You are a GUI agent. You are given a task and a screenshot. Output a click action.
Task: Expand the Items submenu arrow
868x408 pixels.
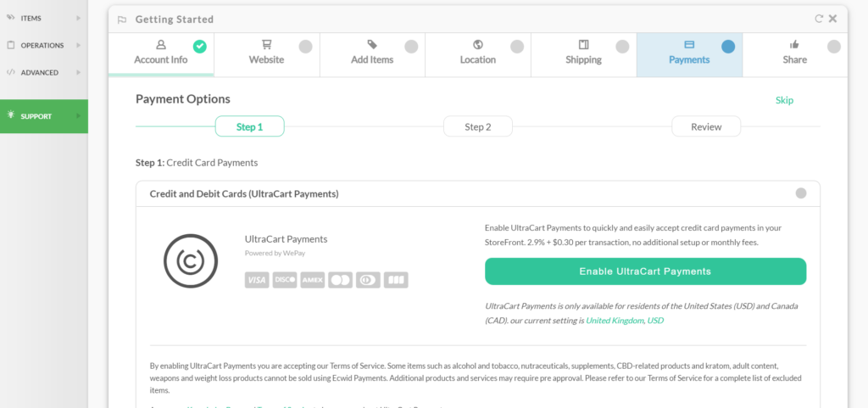[x=79, y=18]
